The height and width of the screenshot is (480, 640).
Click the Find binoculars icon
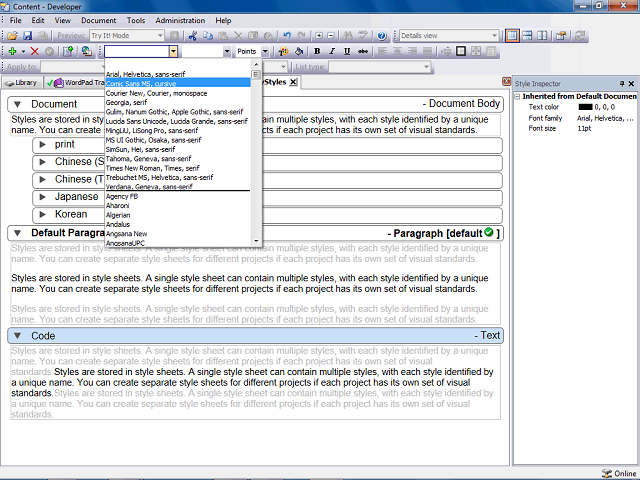click(348, 36)
